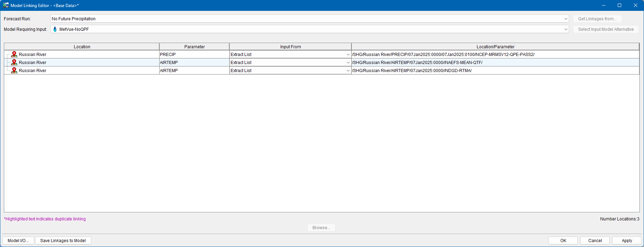The image size is (644, 247).
Task: Select the PRECIP parameter cell
Action: click(x=194, y=55)
